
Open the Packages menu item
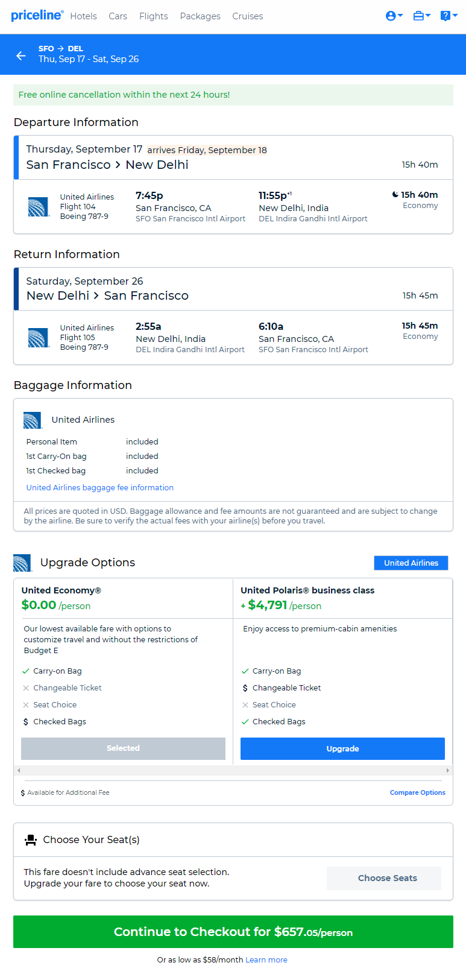click(x=200, y=16)
